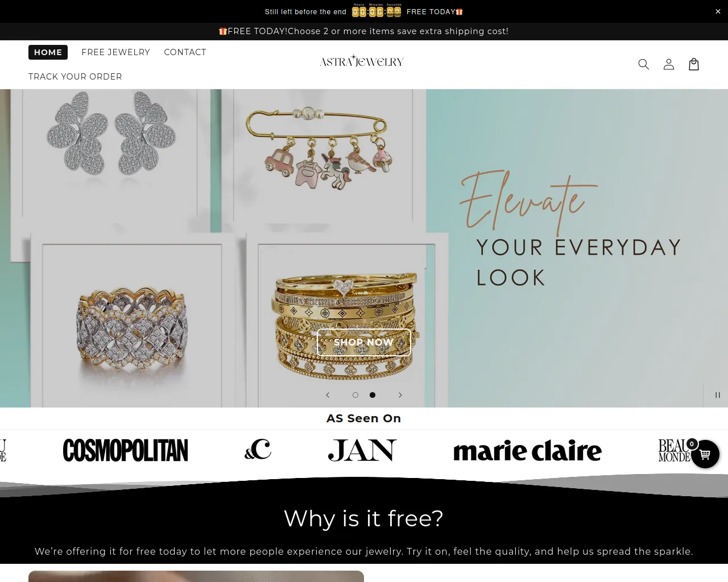Screen dimensions: 728x582
Task: Click the butterfly earrings image
Action: point(111,134)
